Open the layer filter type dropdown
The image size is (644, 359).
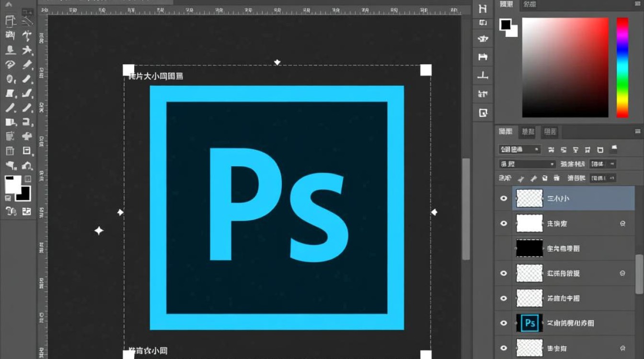[x=520, y=149]
